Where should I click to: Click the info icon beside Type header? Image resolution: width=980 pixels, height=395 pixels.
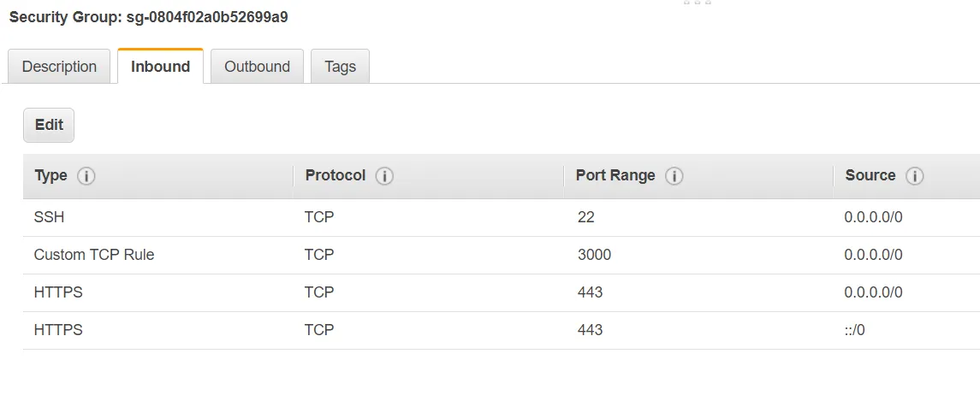coord(86,176)
